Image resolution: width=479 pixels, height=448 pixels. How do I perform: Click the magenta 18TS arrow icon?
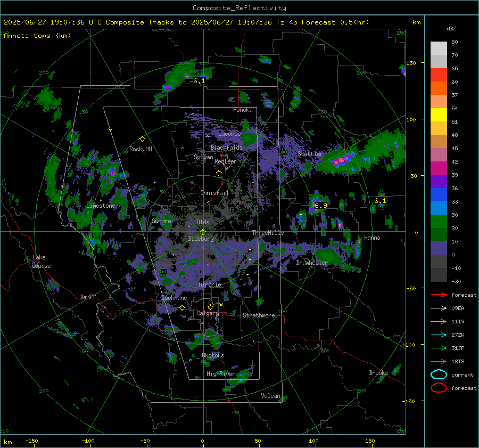439,362
